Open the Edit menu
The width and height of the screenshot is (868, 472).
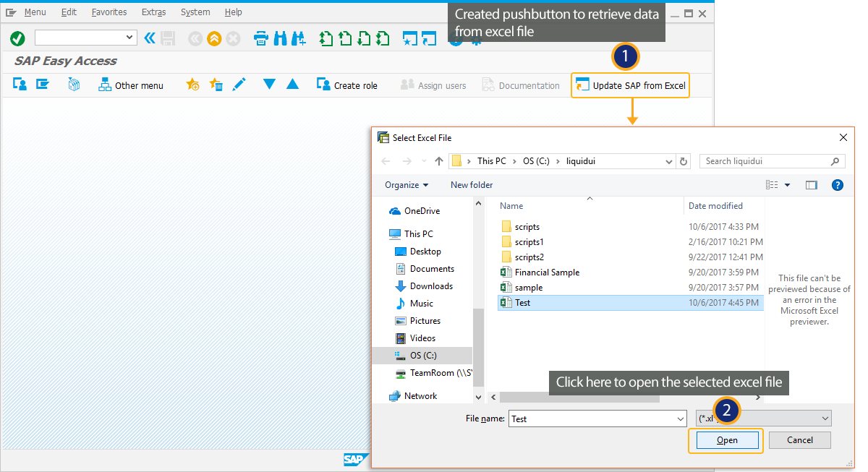pos(69,12)
